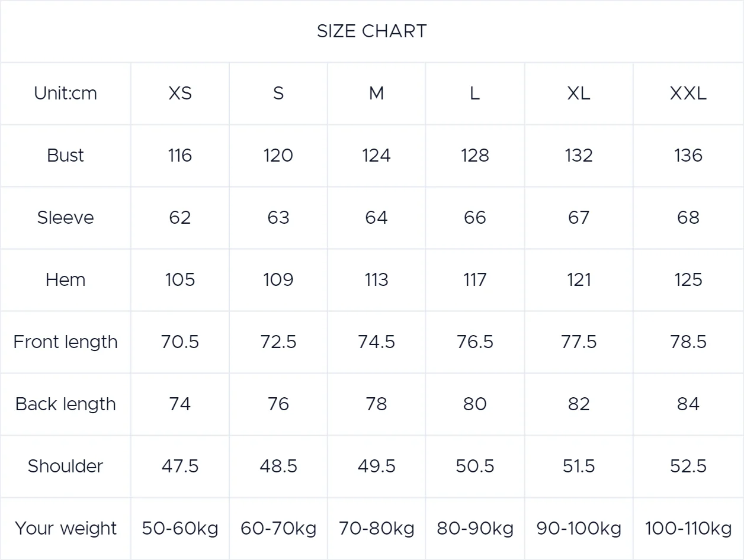The width and height of the screenshot is (744, 560).
Task: Select the XS column header
Action: click(180, 94)
